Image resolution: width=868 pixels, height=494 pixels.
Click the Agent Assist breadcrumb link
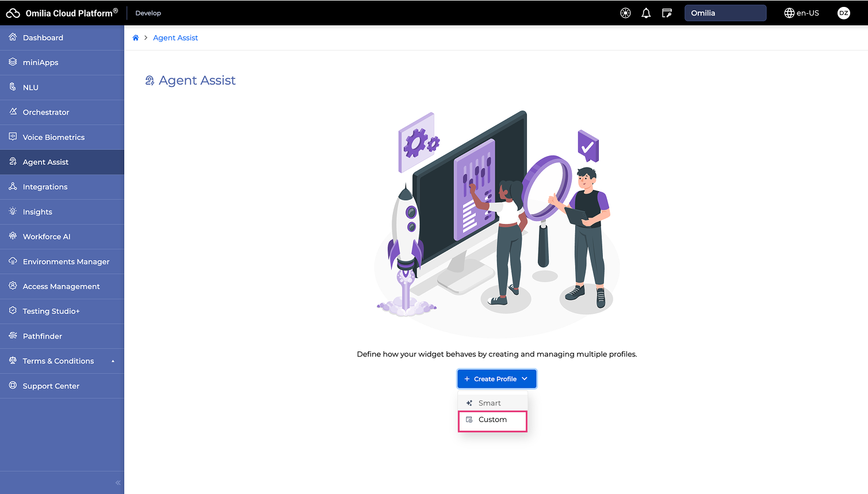click(175, 38)
